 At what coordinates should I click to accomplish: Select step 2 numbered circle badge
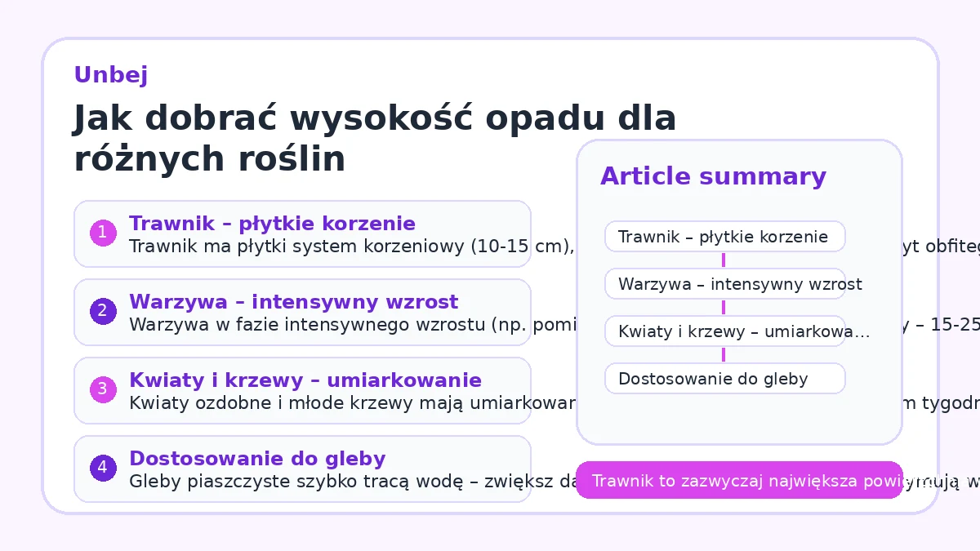(103, 312)
